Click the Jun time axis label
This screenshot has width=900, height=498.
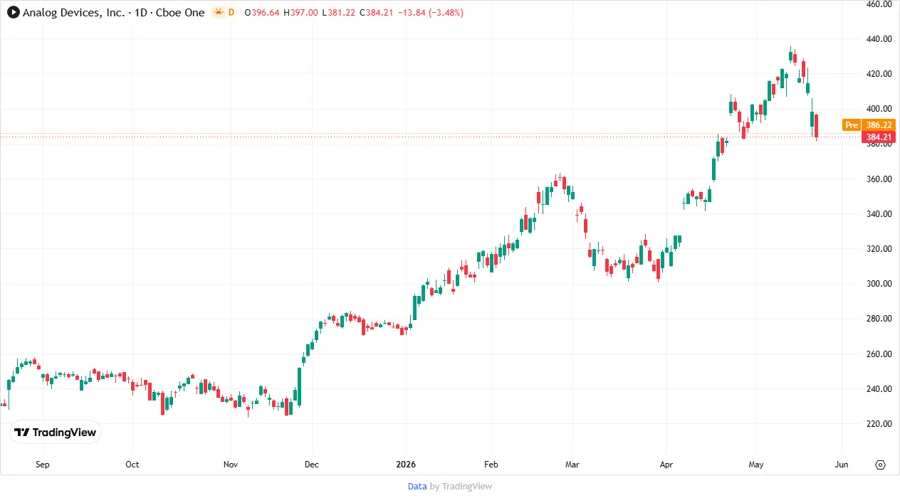841,465
